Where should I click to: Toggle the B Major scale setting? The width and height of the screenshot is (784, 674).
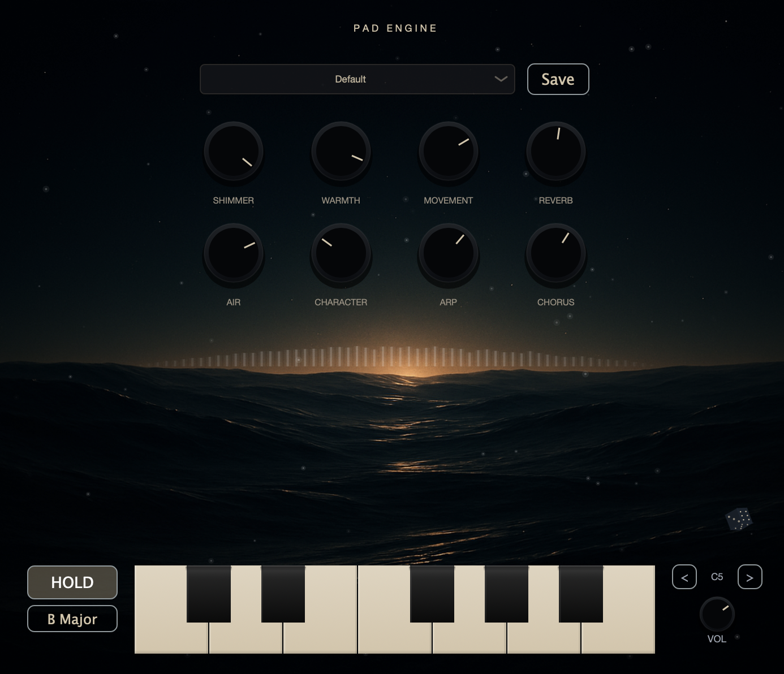[x=72, y=619]
